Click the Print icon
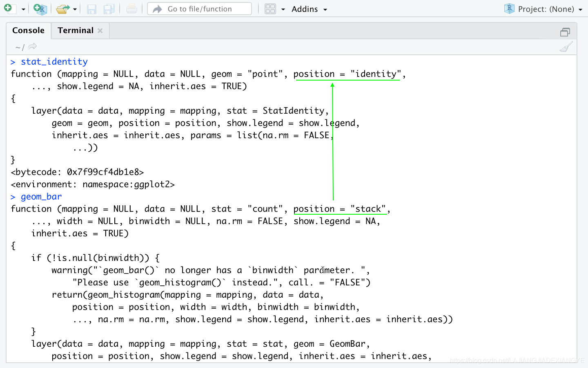 131,9
